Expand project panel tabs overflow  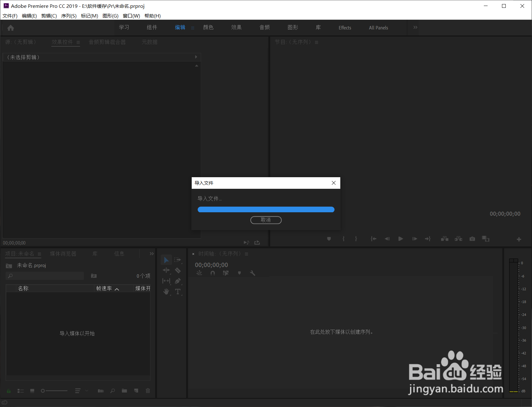[x=152, y=254]
